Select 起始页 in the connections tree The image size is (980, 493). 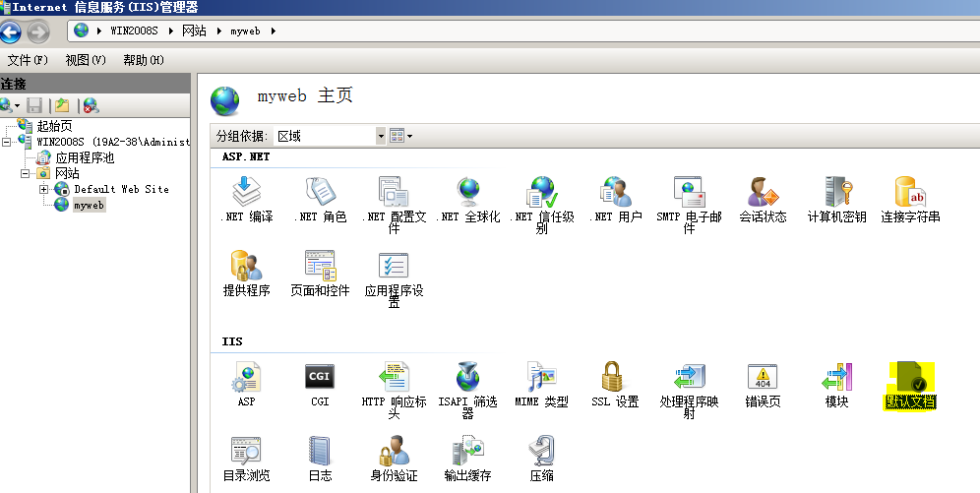coord(54,126)
